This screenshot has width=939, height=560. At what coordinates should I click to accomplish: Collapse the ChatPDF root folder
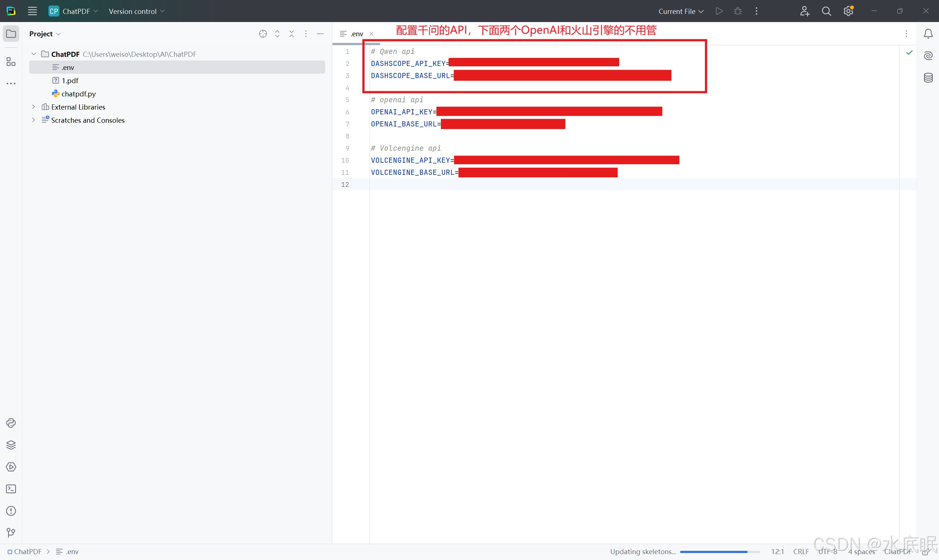pyautogui.click(x=34, y=54)
